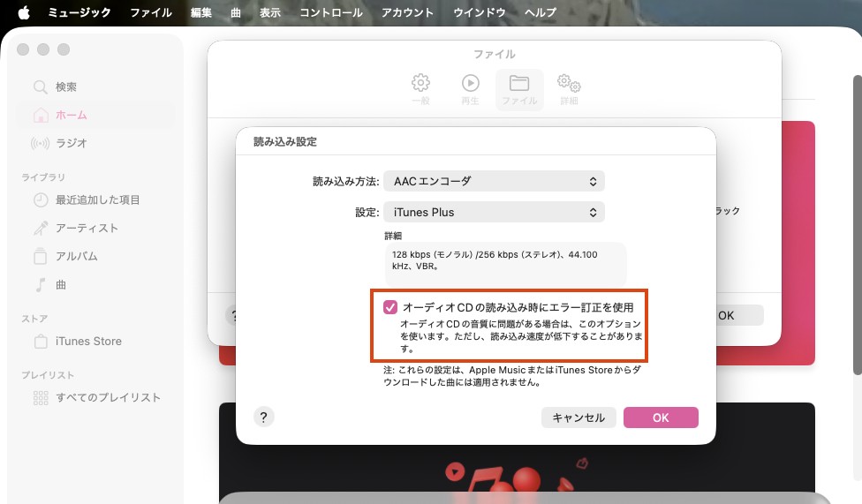Open the アカウント menu
The height and width of the screenshot is (504, 862).
tap(407, 12)
